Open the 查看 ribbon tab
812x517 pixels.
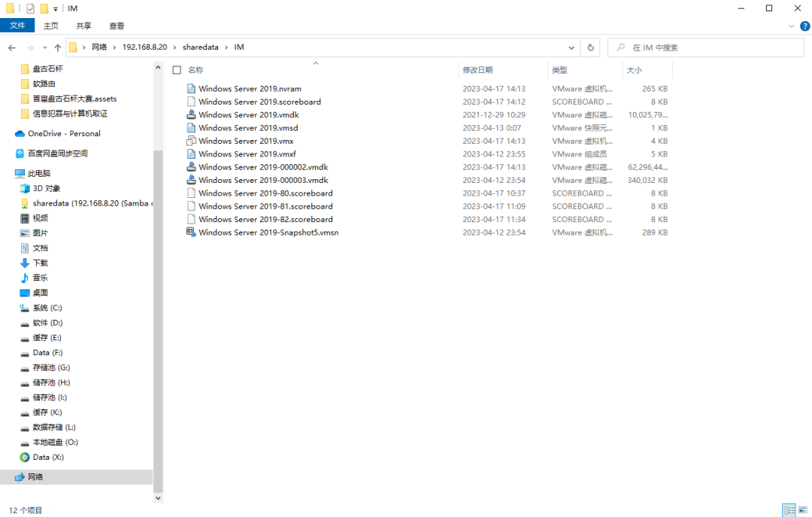coord(117,26)
